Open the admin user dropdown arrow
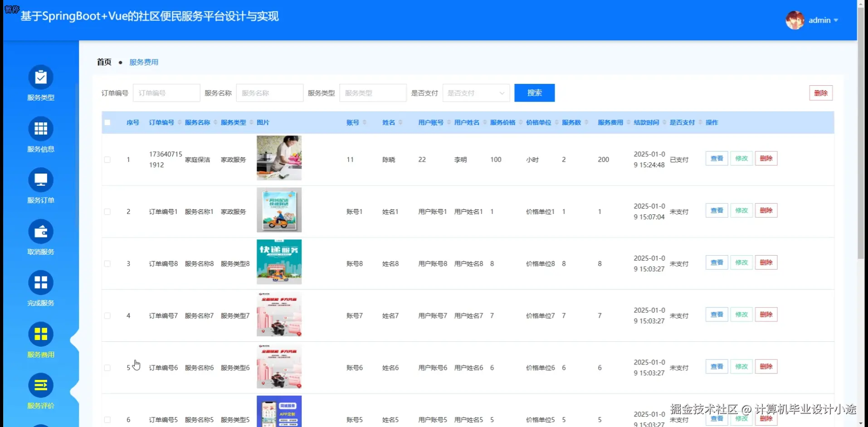 pyautogui.click(x=836, y=20)
